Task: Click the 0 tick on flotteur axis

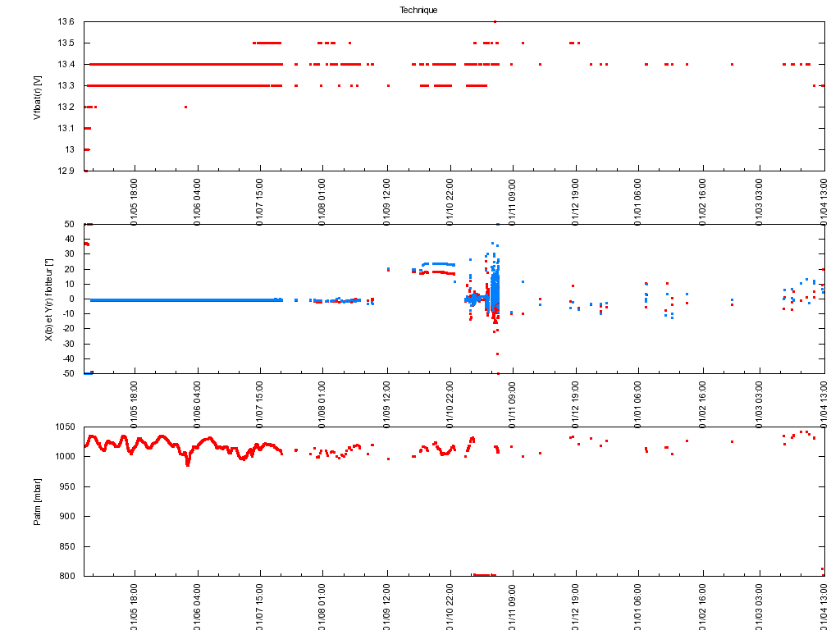Action: point(75,299)
